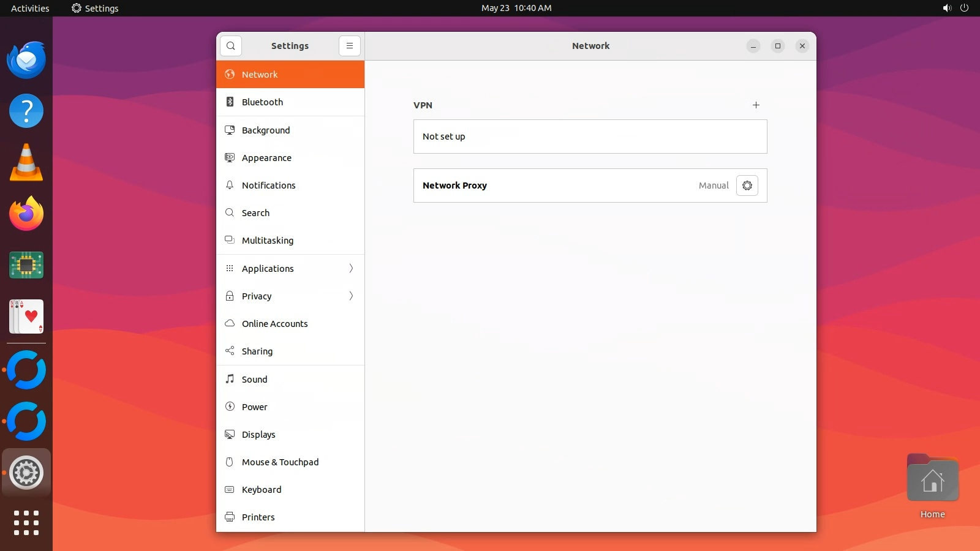Go to Displays settings
Viewport: 980px width, 551px height.
(x=290, y=435)
